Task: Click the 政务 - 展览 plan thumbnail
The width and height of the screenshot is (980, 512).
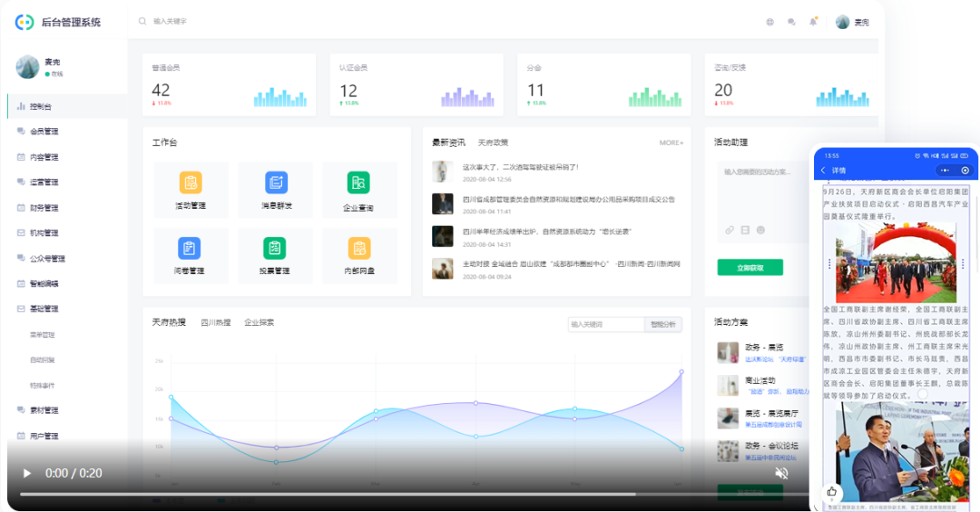Action: coord(728,352)
